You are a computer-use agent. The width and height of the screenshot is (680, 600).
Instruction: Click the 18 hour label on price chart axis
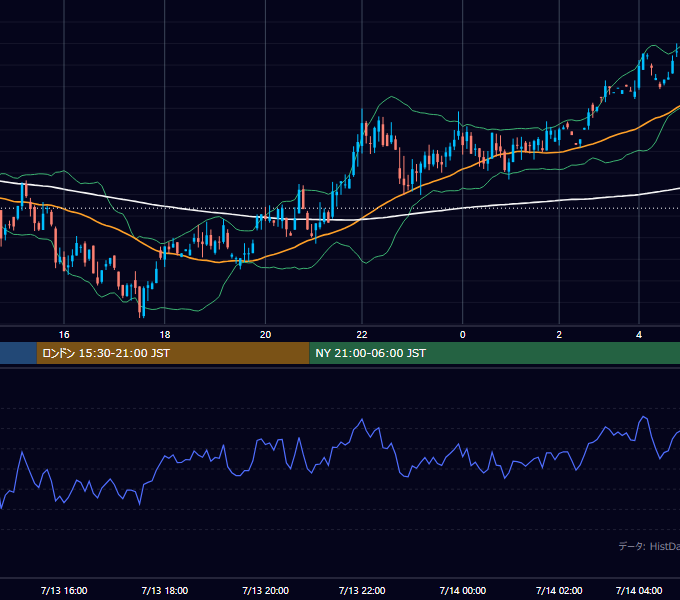[x=165, y=335]
